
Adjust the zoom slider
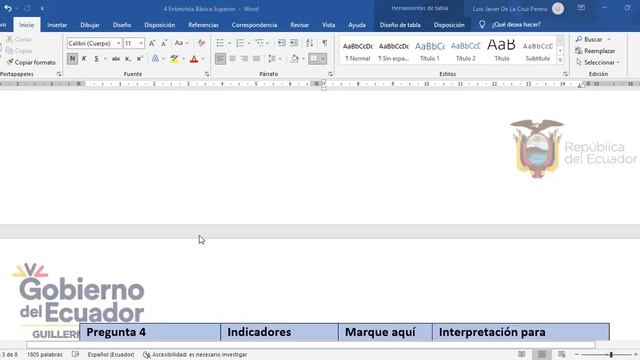click(x=611, y=355)
